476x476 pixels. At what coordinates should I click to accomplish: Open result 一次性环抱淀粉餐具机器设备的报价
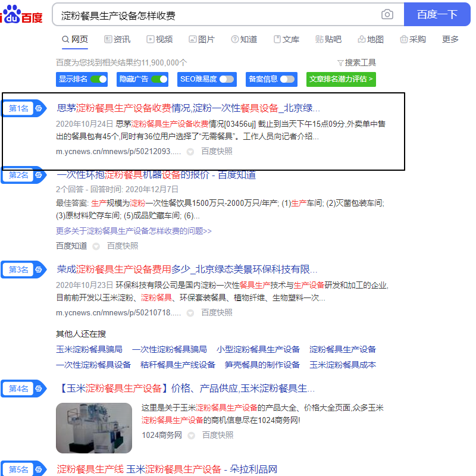(156, 175)
